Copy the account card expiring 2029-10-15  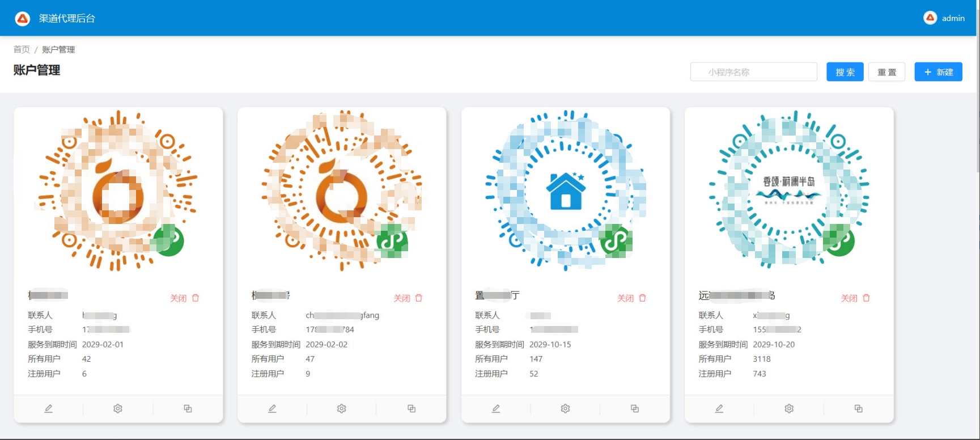pyautogui.click(x=635, y=409)
